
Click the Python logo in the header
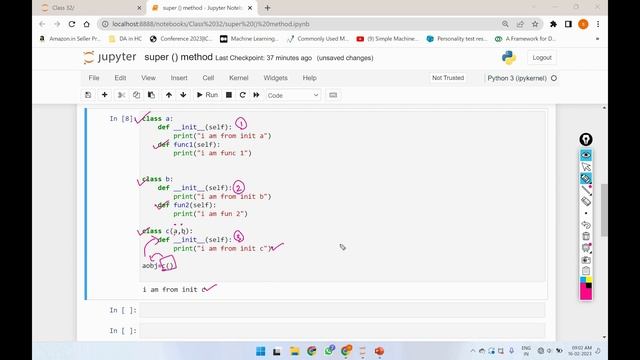coord(509,58)
